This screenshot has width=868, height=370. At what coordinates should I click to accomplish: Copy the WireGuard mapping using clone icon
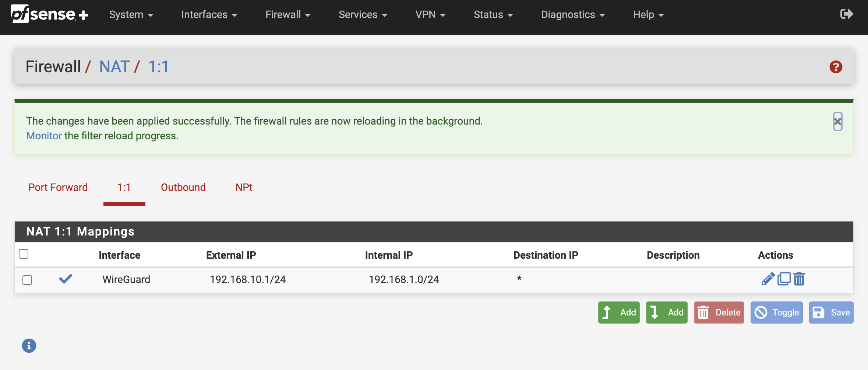click(784, 279)
